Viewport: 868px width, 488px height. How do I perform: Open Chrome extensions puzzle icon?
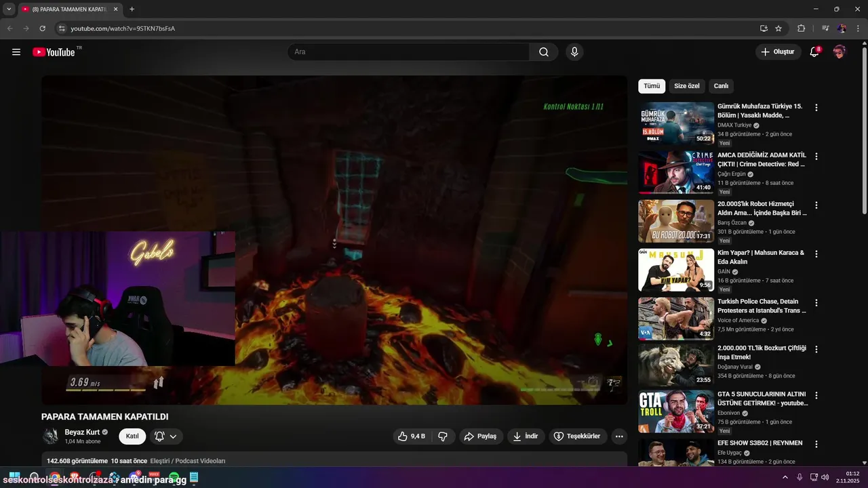(x=802, y=28)
